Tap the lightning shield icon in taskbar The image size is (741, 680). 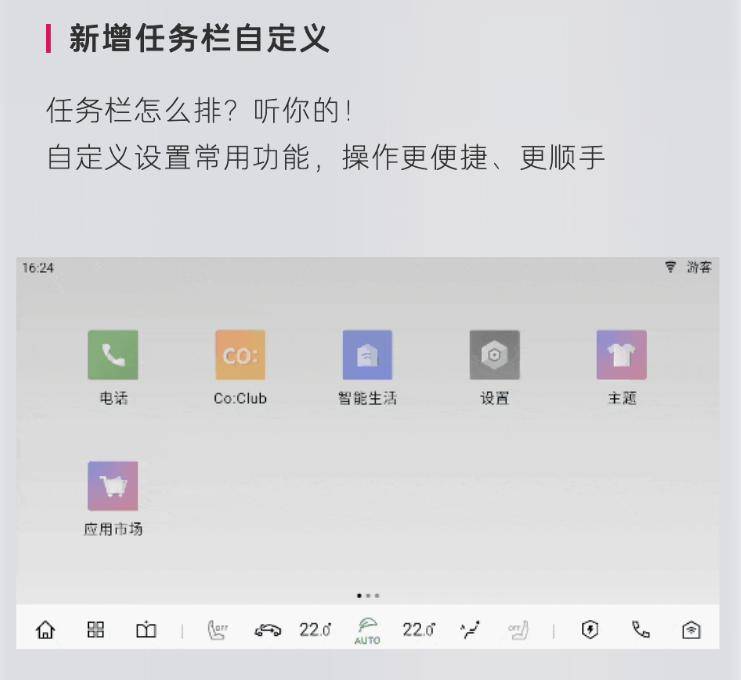[x=590, y=629]
